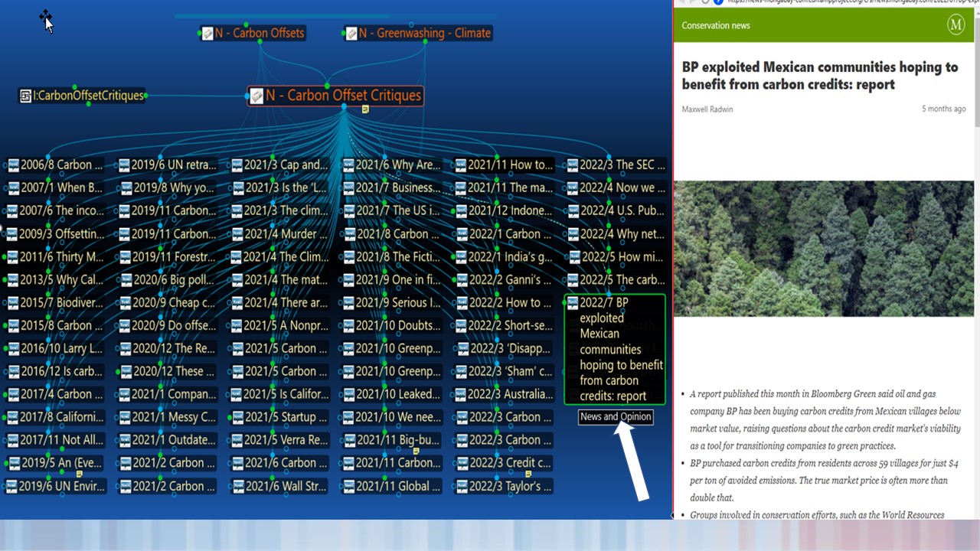The width and height of the screenshot is (980, 551).
Task: Click the web icon of 2021/11 Global thought
Action: (349, 487)
